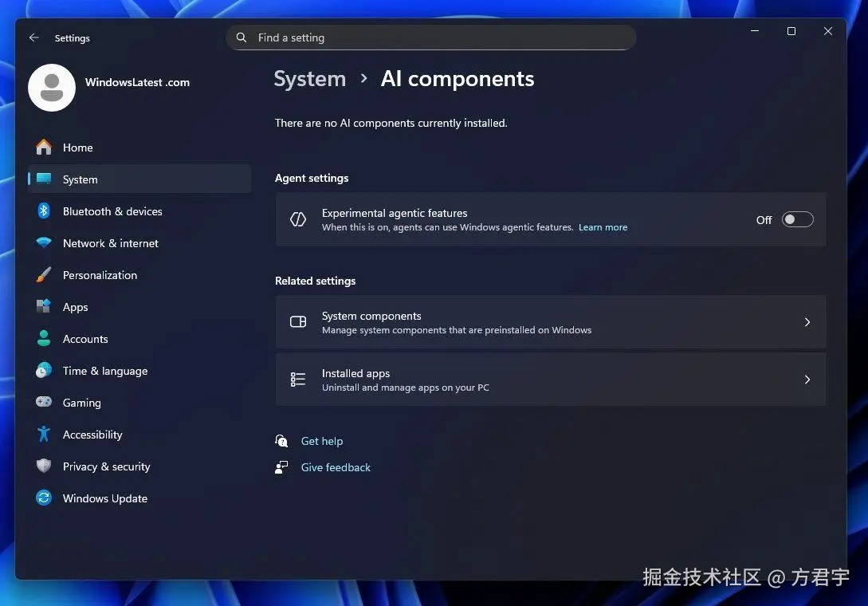Click the Accessibility figure icon
Viewport: 868px width, 606px height.
(x=44, y=435)
